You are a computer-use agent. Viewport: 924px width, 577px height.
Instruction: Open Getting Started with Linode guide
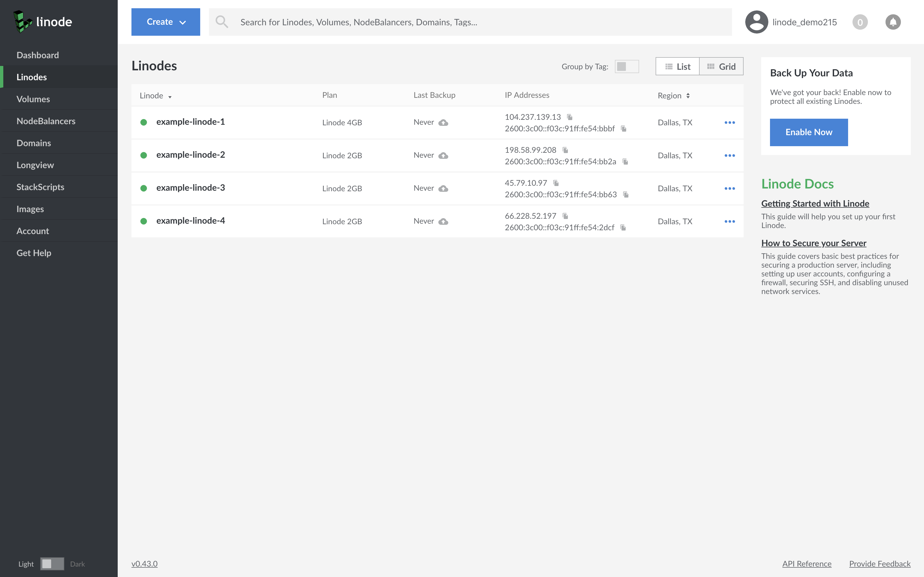tap(815, 203)
